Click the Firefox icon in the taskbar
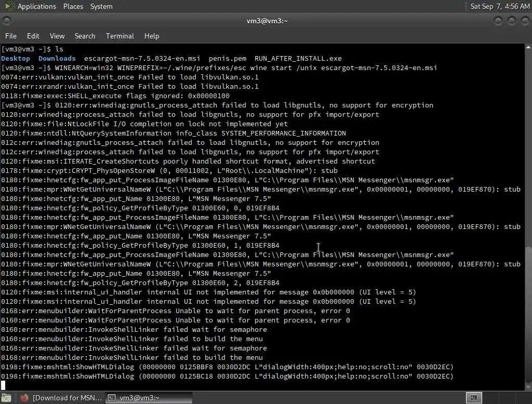The height and width of the screenshot is (404, 532). coord(24,398)
